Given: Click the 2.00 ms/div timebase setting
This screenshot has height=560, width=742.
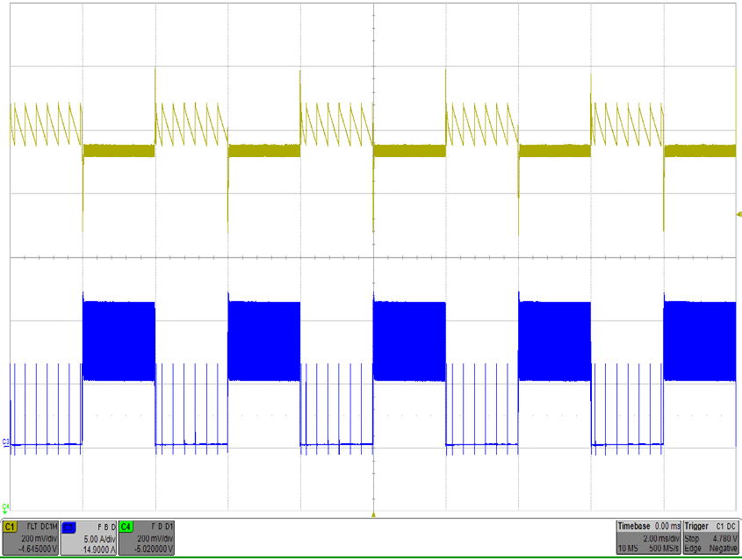Looking at the screenshot, I should click(x=662, y=538).
